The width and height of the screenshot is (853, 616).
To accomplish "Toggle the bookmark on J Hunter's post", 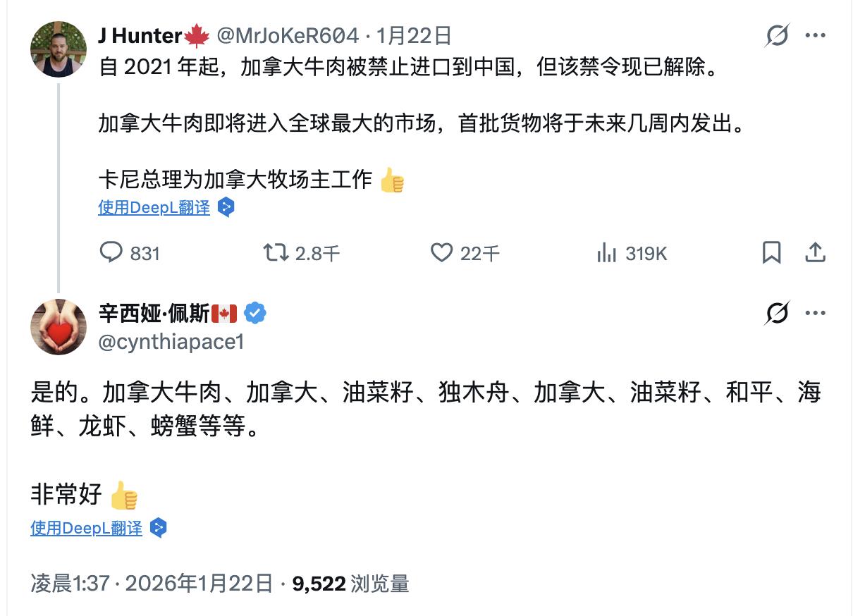I will point(773,253).
